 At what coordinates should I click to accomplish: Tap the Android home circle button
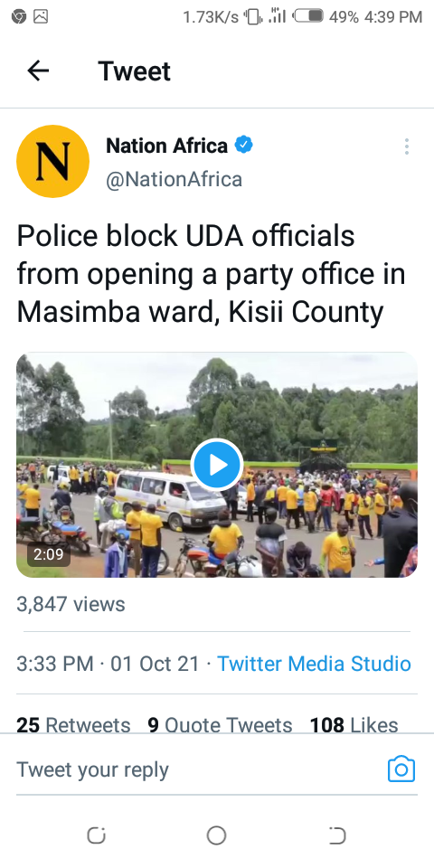pos(216,835)
